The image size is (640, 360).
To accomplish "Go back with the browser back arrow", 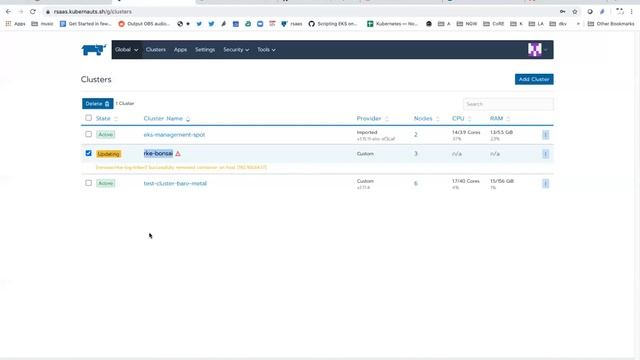I will coord(8,11).
